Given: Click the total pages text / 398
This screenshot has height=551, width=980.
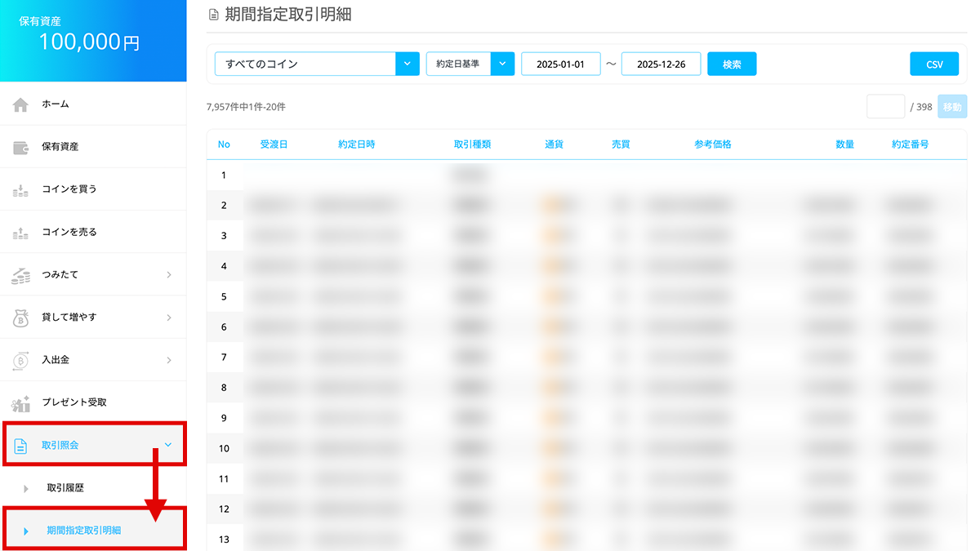Looking at the screenshot, I should [921, 107].
